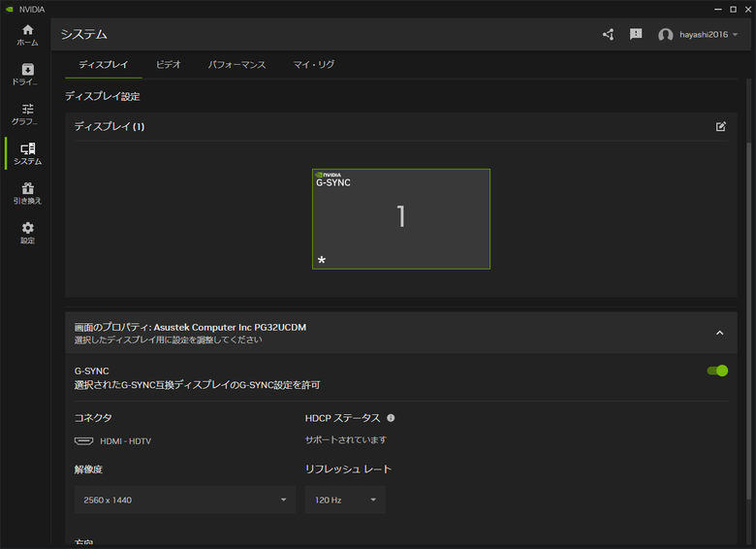
Task: Click the edit display layout icon
Action: click(x=720, y=126)
